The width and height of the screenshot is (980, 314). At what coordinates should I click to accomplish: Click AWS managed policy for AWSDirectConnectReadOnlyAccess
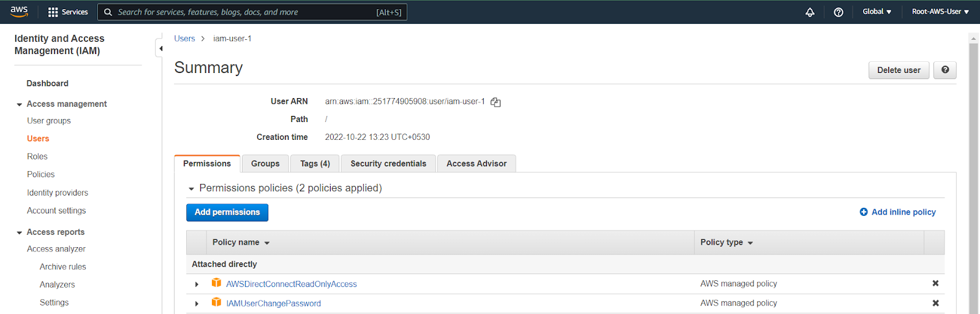(x=739, y=283)
